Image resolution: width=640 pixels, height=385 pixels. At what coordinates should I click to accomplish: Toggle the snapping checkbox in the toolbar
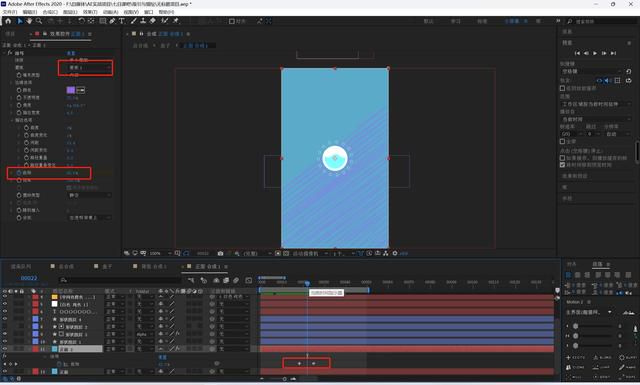click(231, 21)
